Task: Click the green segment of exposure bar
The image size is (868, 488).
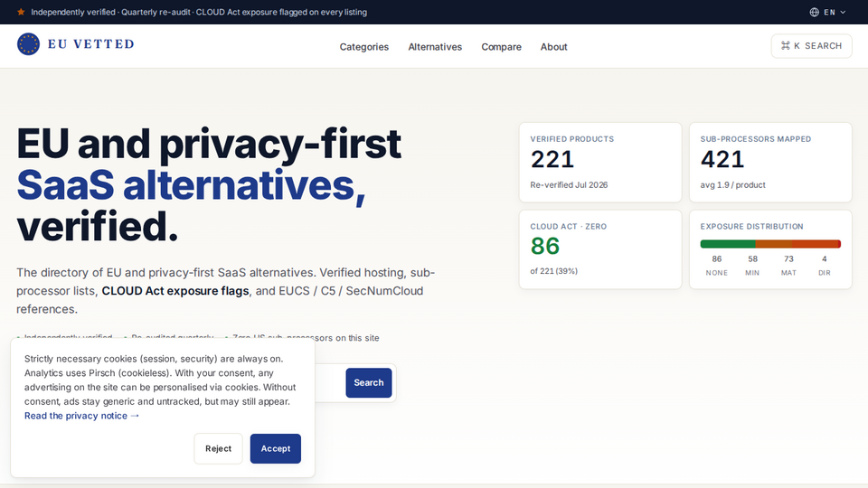Action: tap(727, 244)
